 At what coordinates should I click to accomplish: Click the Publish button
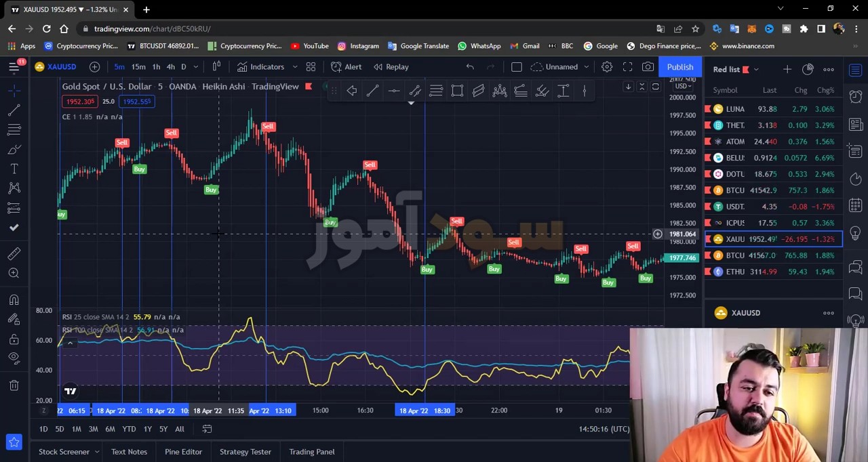(679, 66)
